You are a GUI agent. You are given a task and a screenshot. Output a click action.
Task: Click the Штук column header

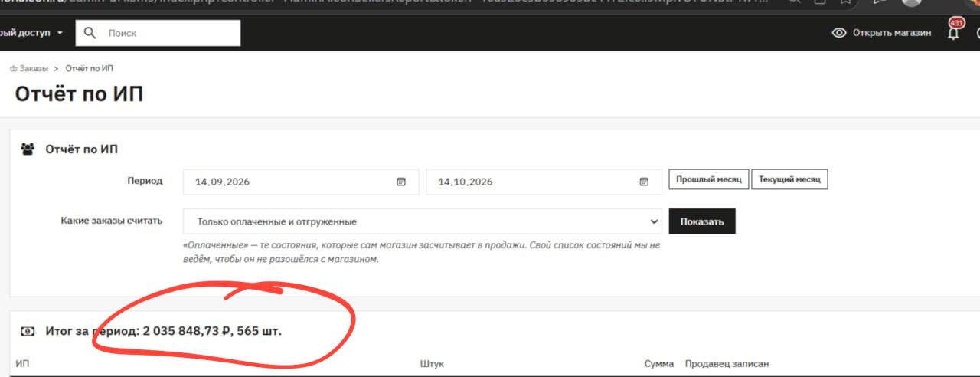click(432, 364)
